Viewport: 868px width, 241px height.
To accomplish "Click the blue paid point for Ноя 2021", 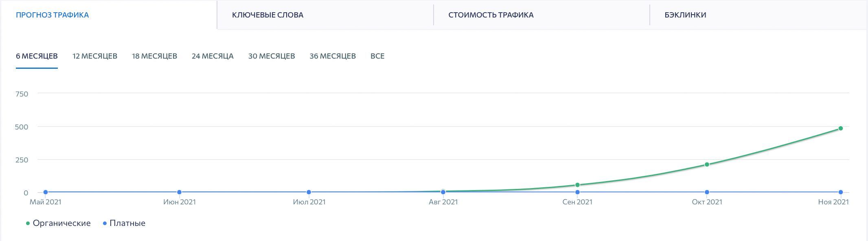I will coord(840,192).
